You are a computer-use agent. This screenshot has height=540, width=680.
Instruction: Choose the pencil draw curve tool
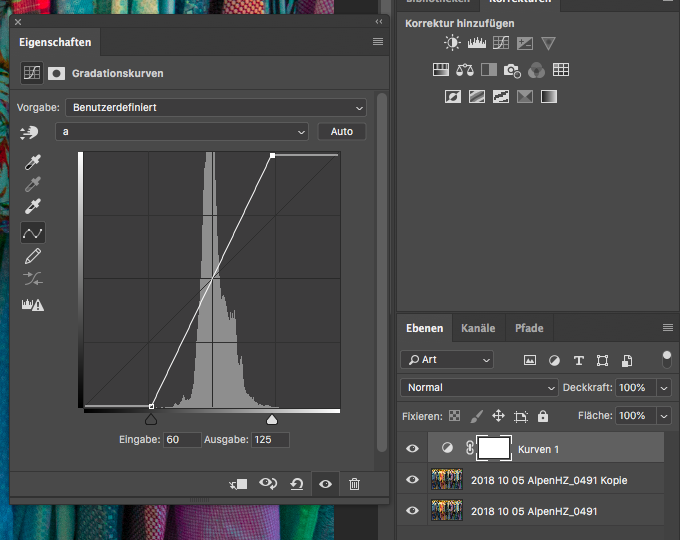(x=33, y=256)
